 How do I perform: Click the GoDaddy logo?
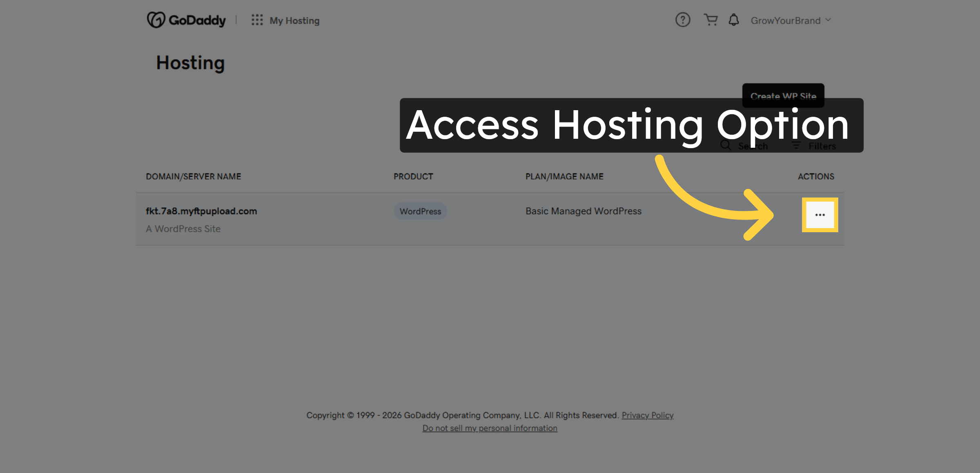point(186,20)
